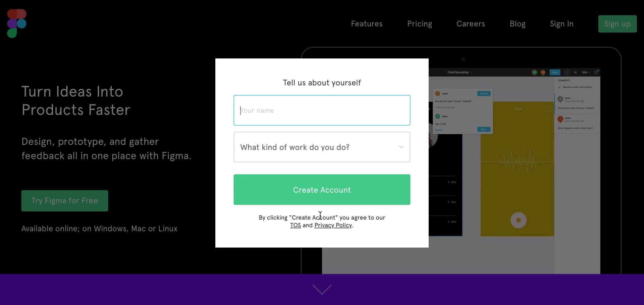Open the 100% zoom level dropdown

coord(586,72)
